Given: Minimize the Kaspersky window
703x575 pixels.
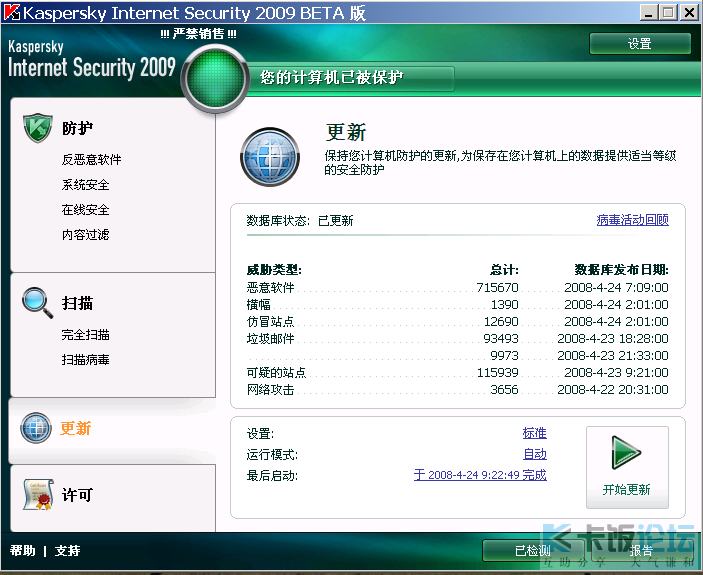Looking at the screenshot, I should [648, 13].
